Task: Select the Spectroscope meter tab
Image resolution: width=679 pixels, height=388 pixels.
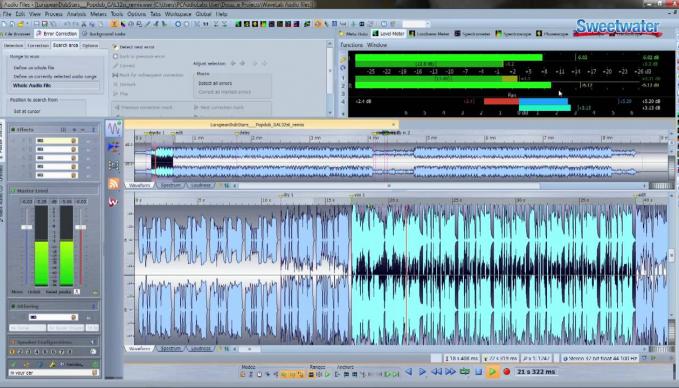Action: (x=514, y=33)
